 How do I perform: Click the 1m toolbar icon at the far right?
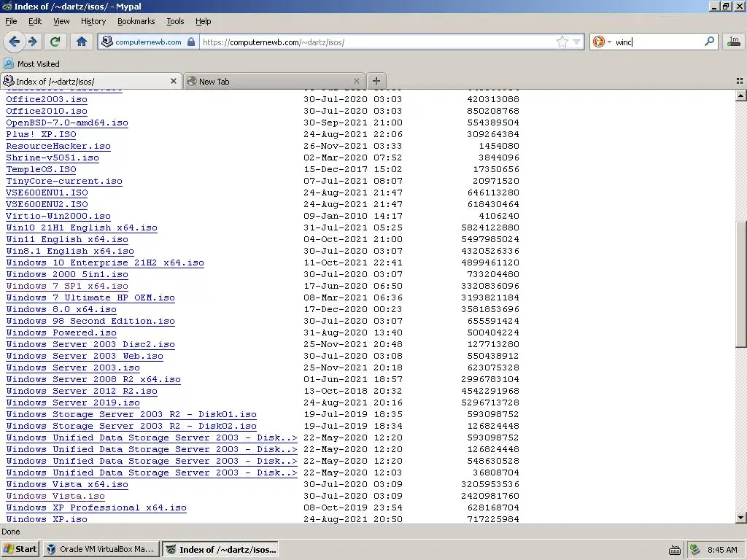pyautogui.click(x=734, y=42)
